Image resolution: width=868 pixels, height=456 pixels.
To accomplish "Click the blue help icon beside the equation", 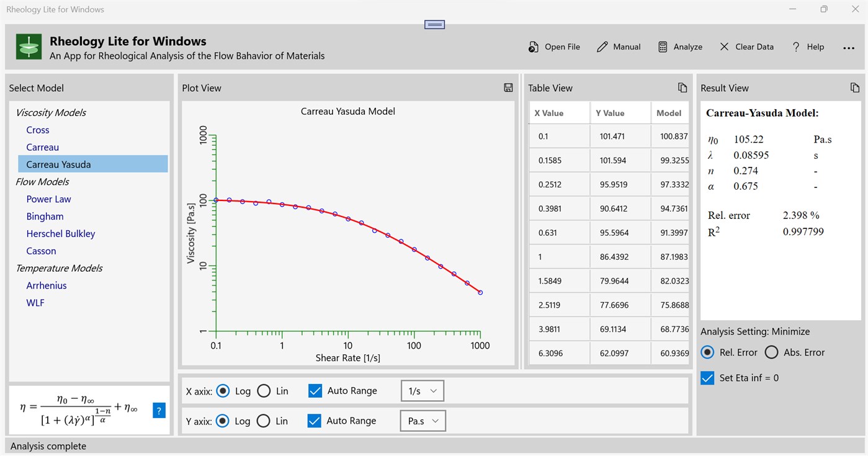I will (159, 410).
